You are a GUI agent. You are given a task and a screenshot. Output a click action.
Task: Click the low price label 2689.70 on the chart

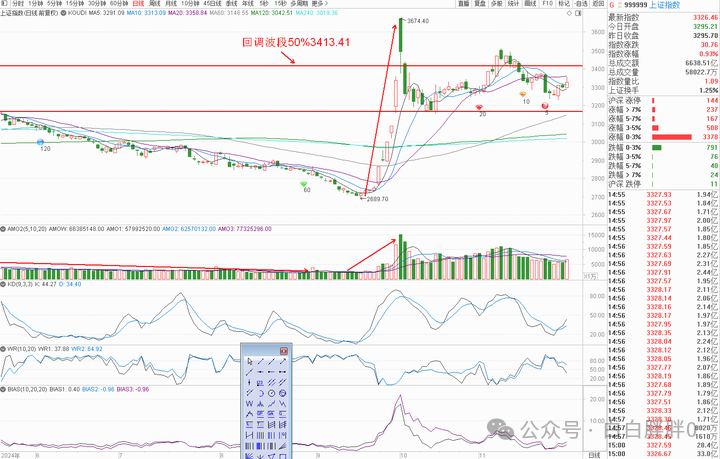pos(377,199)
